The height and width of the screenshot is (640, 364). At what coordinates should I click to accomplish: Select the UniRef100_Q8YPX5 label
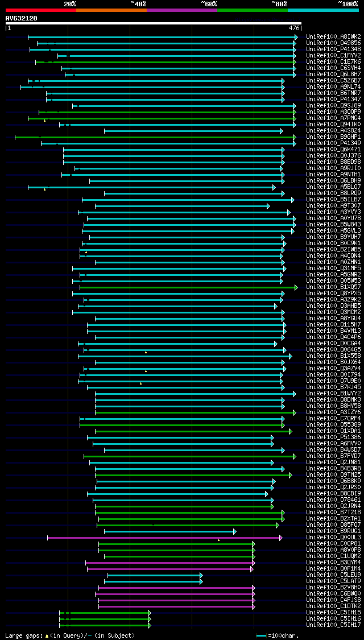[333, 294]
